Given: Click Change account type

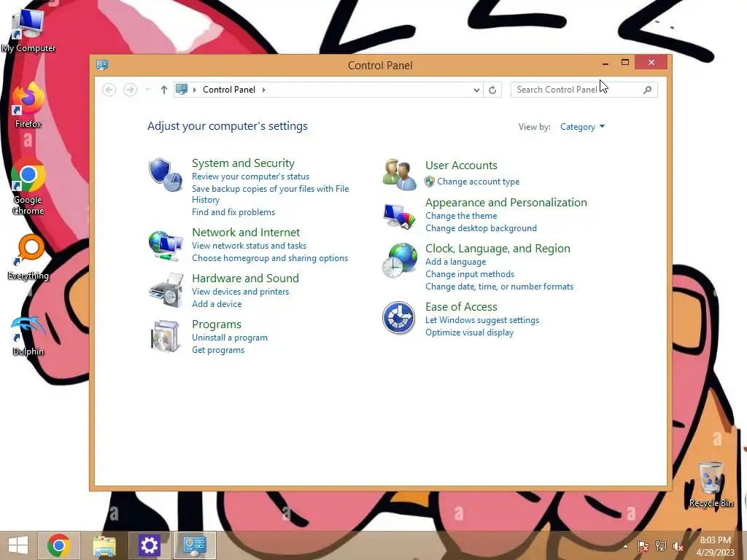Looking at the screenshot, I should click(x=479, y=182).
